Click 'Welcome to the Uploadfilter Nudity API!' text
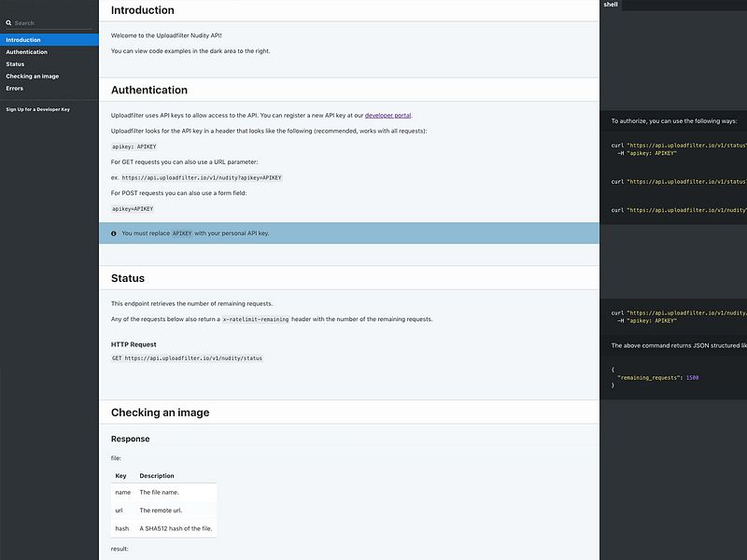The height and width of the screenshot is (560, 747). coord(166,35)
